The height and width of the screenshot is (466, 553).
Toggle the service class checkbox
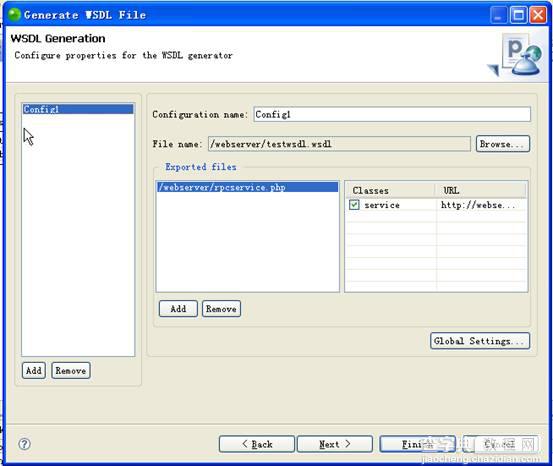354,205
